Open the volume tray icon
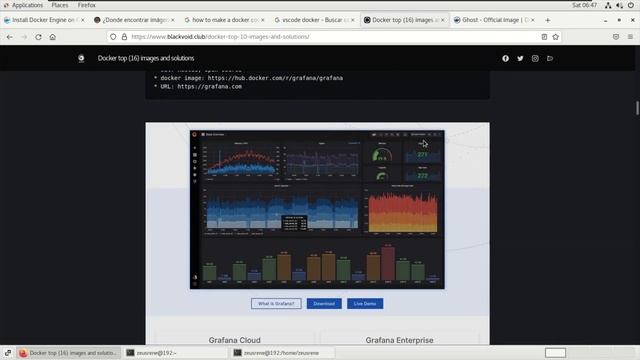 pos(619,5)
